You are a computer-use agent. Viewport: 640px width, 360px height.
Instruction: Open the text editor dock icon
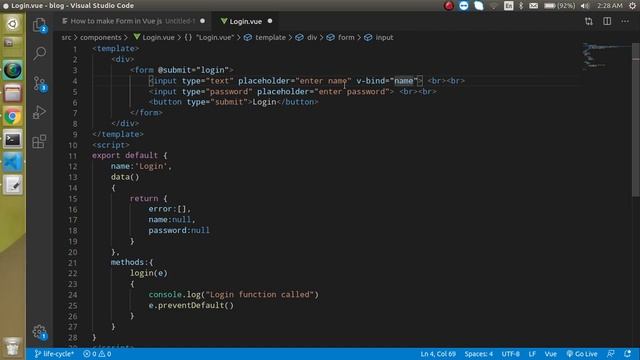pos(13,185)
